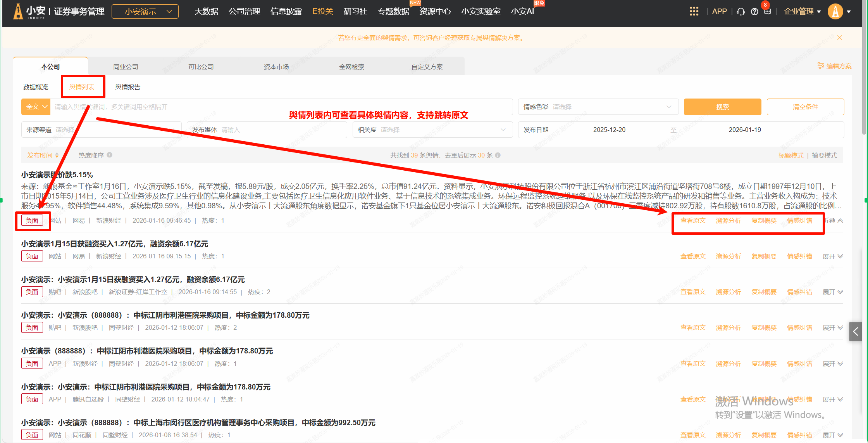Expand the side panel arrow handle
868x443 pixels.
pyautogui.click(x=856, y=331)
